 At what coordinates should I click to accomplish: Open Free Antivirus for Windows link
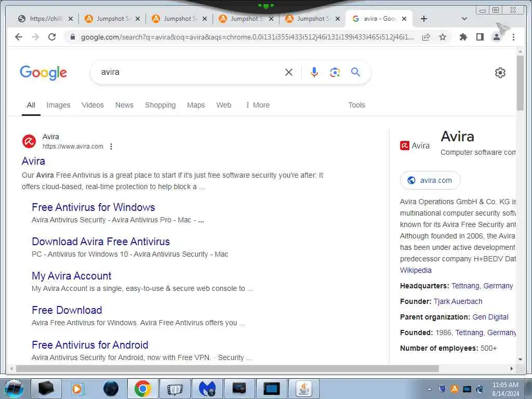(x=94, y=207)
